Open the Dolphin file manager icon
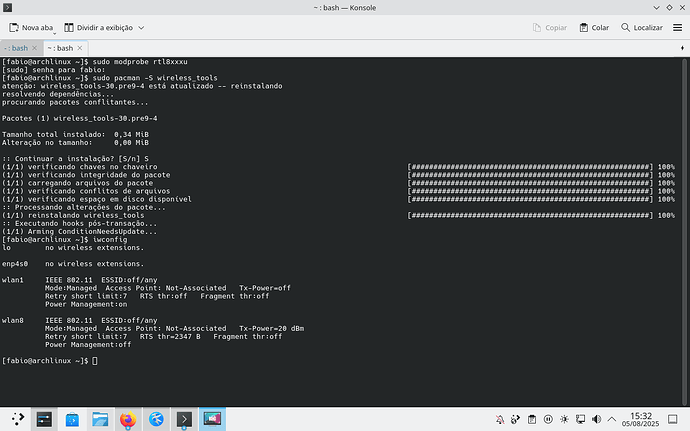Image resolution: width=690 pixels, height=431 pixels. click(x=99, y=418)
